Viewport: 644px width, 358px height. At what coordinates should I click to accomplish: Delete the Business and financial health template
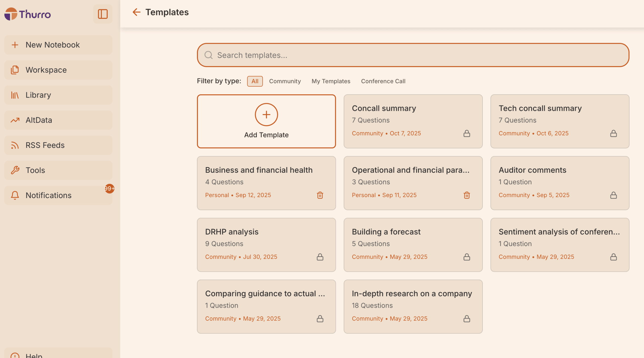click(320, 195)
